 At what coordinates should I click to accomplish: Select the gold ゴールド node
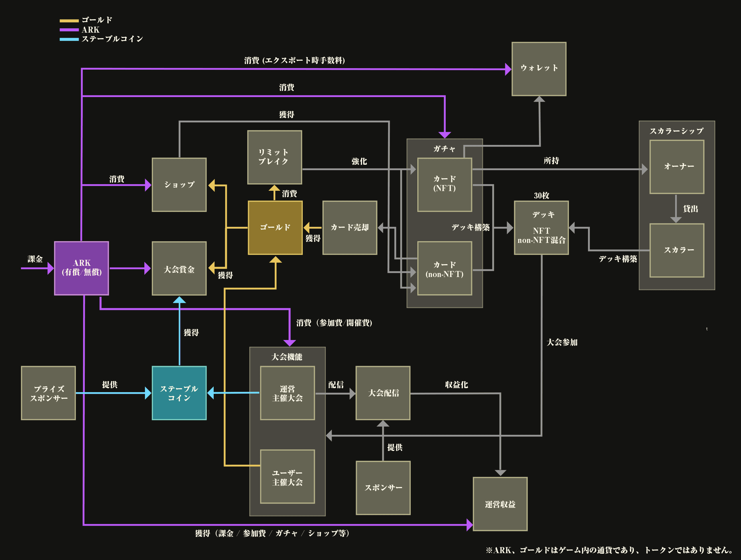coord(275,228)
